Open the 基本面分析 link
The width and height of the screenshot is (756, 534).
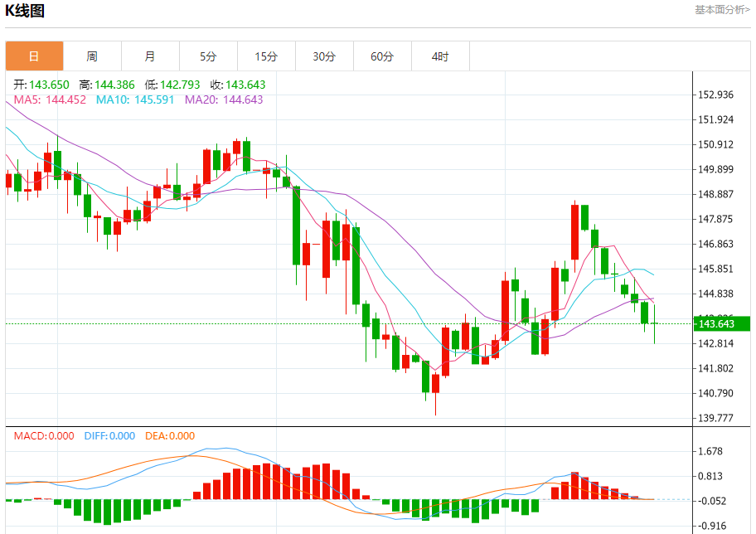722,10
